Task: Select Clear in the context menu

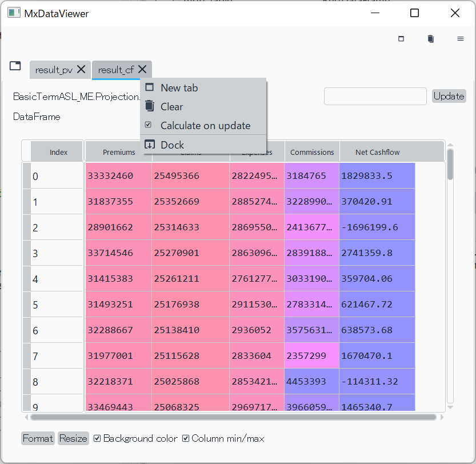Action: coord(171,106)
